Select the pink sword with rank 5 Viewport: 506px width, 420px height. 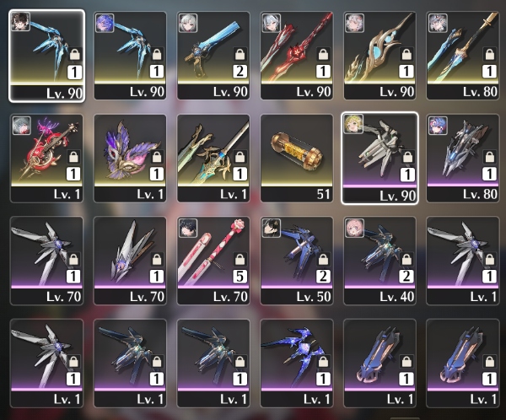click(213, 261)
